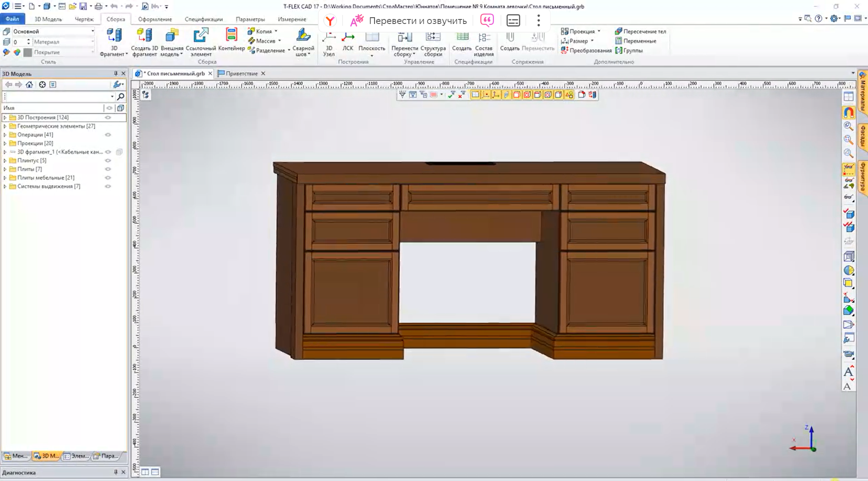The height and width of the screenshot is (481, 868).
Task: Click Создать 3D фрагмент icon
Action: 144,42
